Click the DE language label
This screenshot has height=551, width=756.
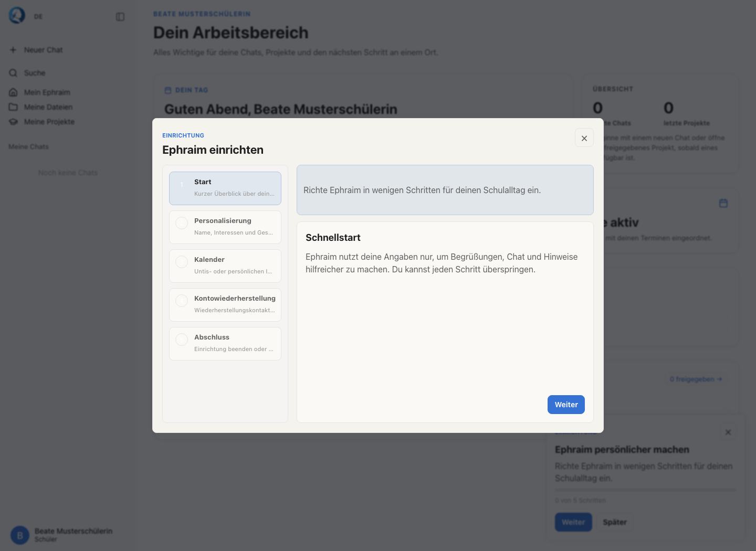click(38, 17)
